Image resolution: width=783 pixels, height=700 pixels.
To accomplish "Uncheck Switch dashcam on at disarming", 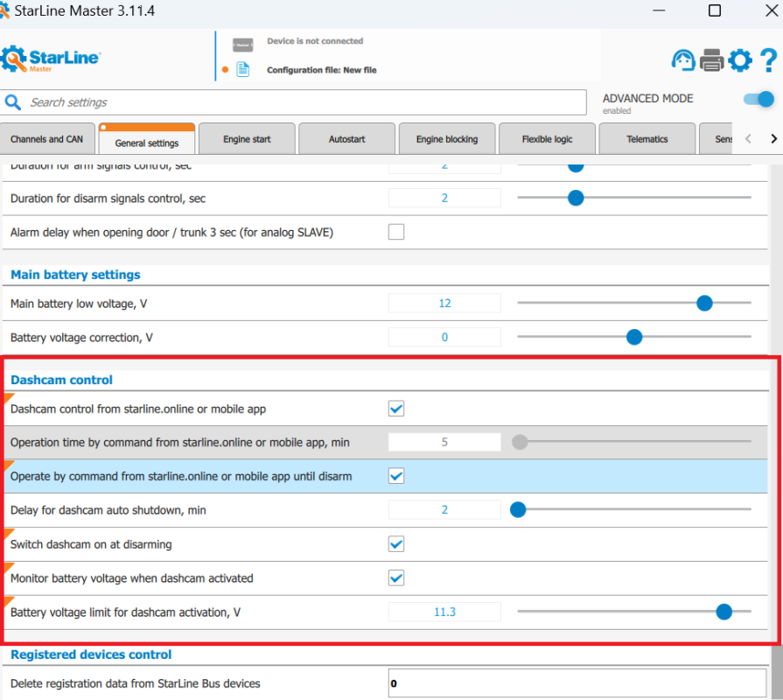I will tap(396, 544).
